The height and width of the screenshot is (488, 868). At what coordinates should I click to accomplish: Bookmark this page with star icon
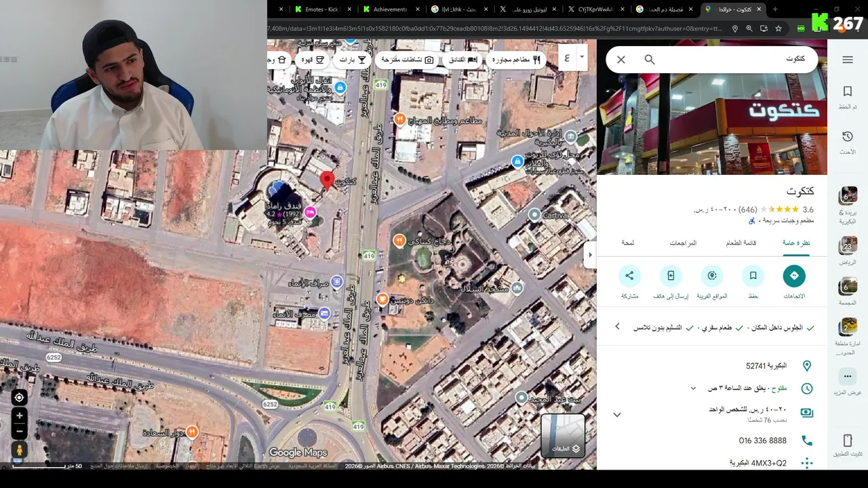point(778,28)
